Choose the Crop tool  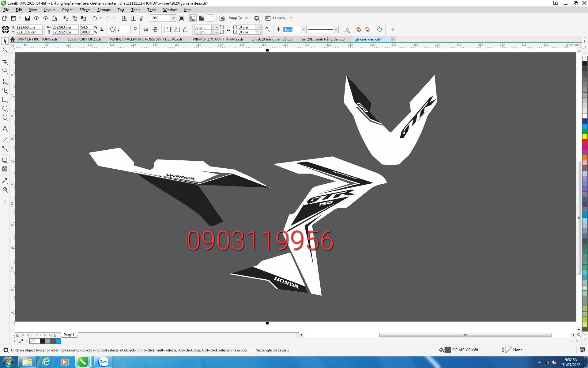(x=5, y=62)
